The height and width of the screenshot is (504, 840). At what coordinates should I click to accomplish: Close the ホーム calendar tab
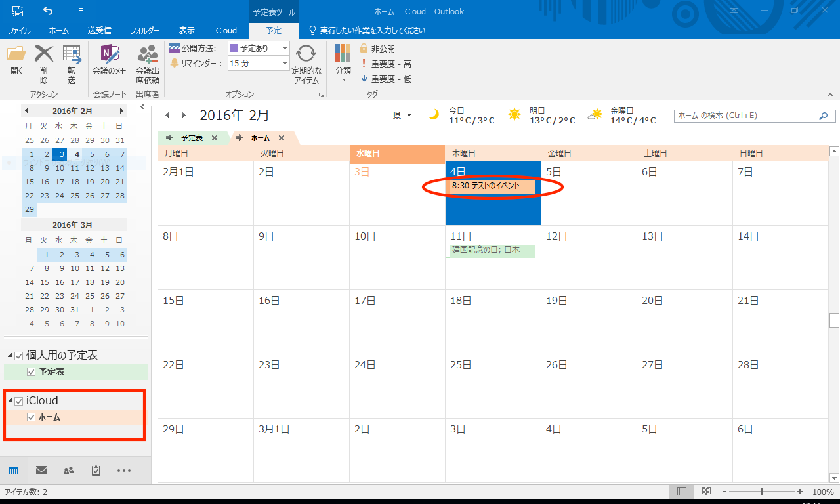point(282,138)
